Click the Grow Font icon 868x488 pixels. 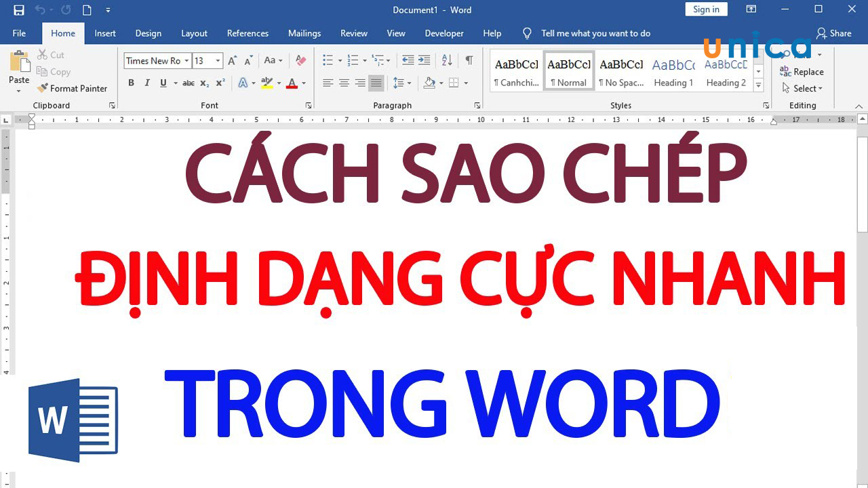tap(232, 60)
